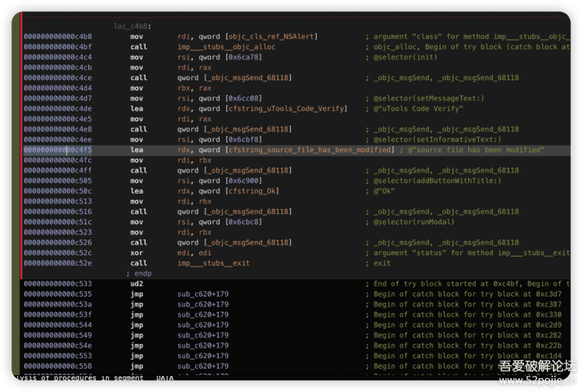Click the operand qword [0x6ca78]
The image size is (583, 392).
click(230, 57)
